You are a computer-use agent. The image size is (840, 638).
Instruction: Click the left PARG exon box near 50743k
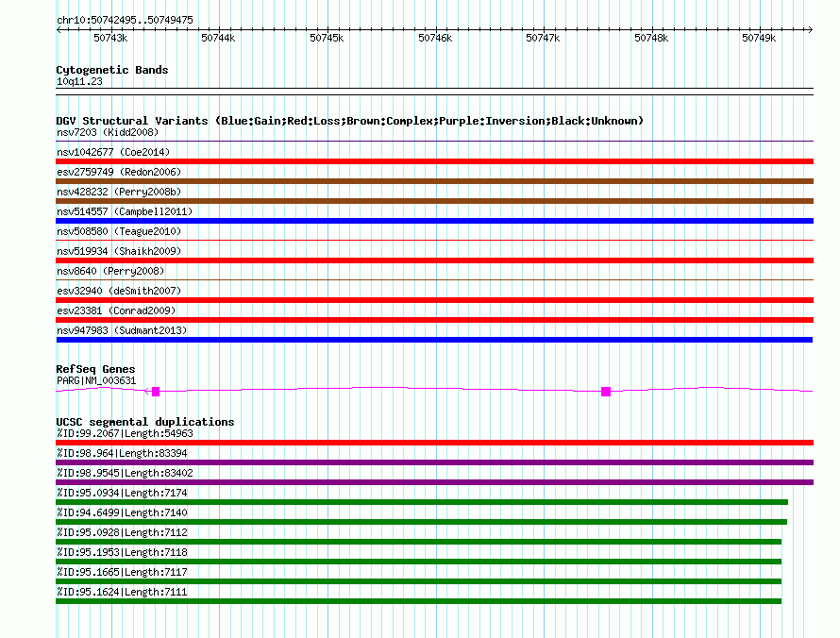[156, 392]
